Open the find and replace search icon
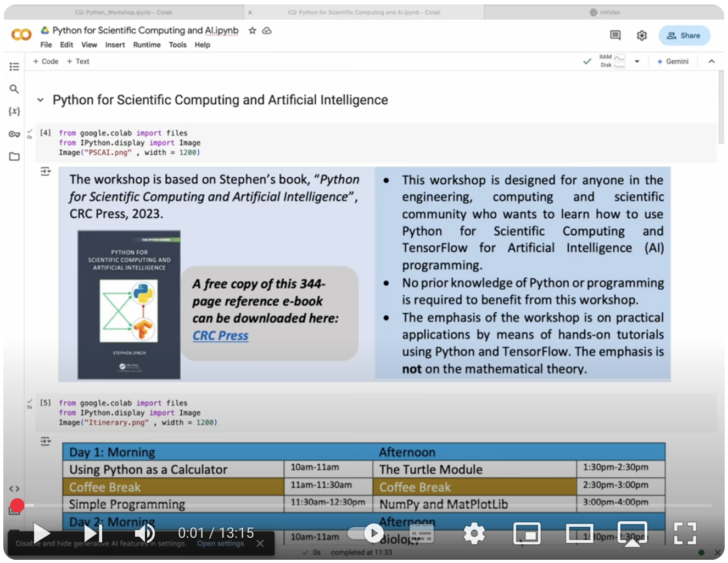This screenshot has height=563, width=728. 14,89
